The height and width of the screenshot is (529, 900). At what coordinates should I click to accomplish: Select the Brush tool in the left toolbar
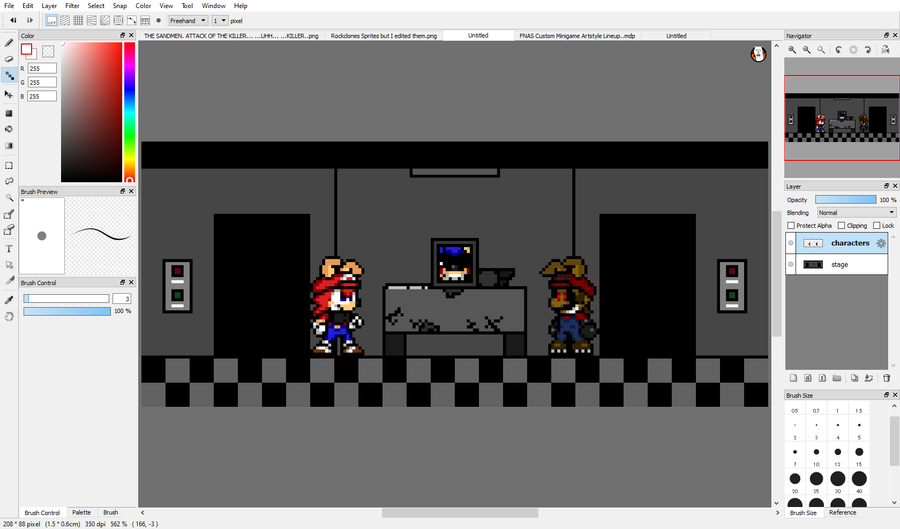click(9, 43)
